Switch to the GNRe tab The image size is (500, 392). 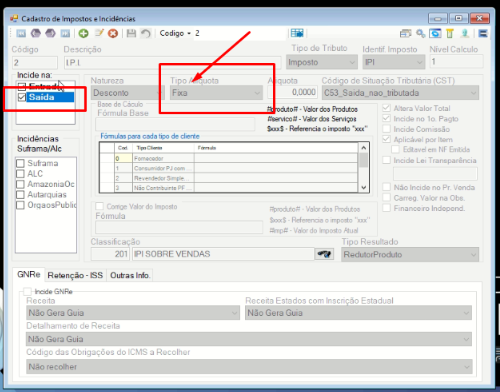coord(29,275)
